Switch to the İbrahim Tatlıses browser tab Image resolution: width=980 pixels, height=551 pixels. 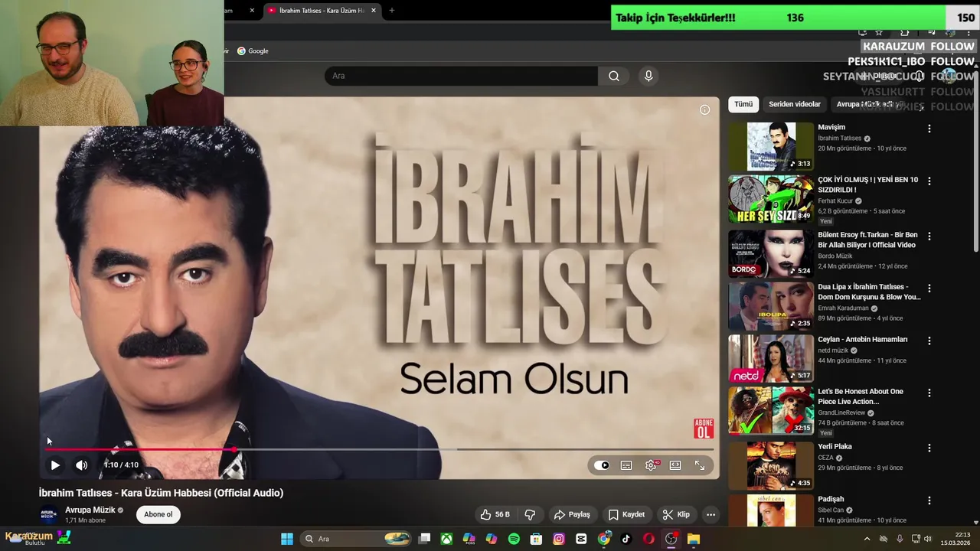321,11
